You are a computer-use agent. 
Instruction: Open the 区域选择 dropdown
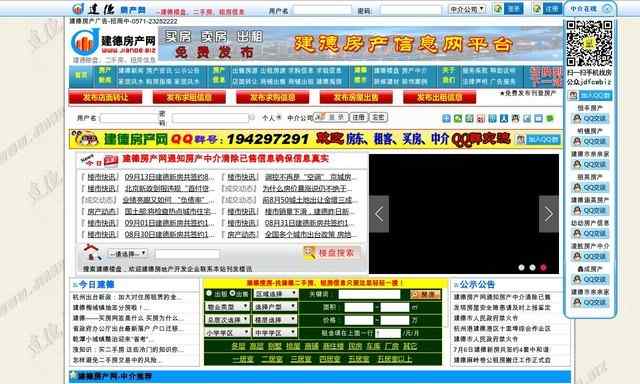(276, 294)
